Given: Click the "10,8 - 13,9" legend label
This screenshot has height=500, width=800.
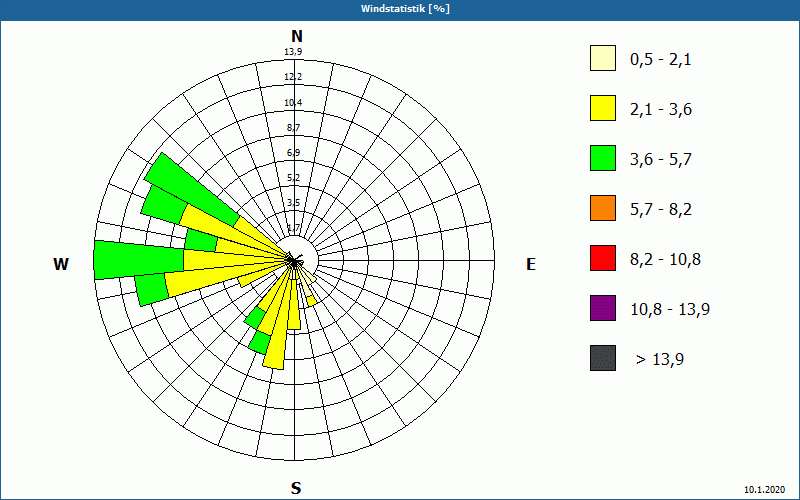Looking at the screenshot, I should [670, 310].
